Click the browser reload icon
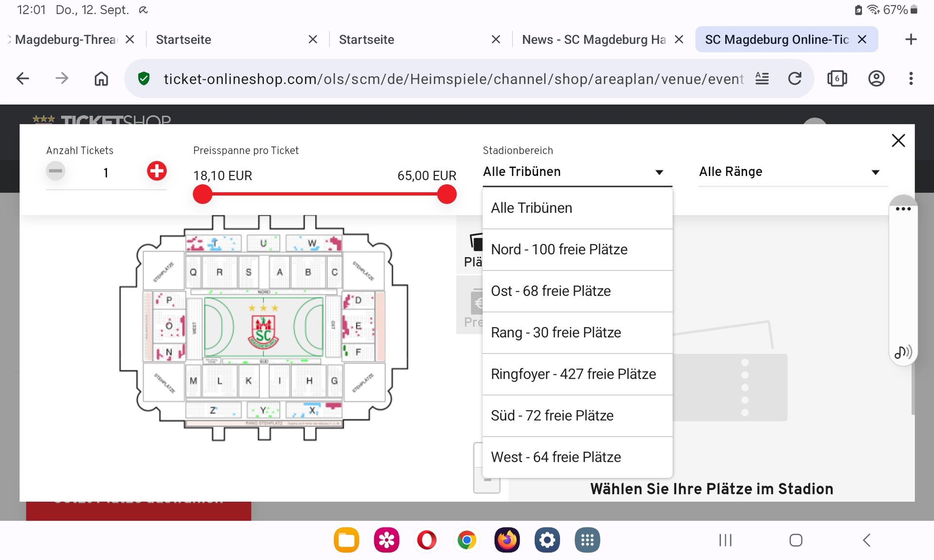This screenshot has height=560, width=934. pos(794,79)
